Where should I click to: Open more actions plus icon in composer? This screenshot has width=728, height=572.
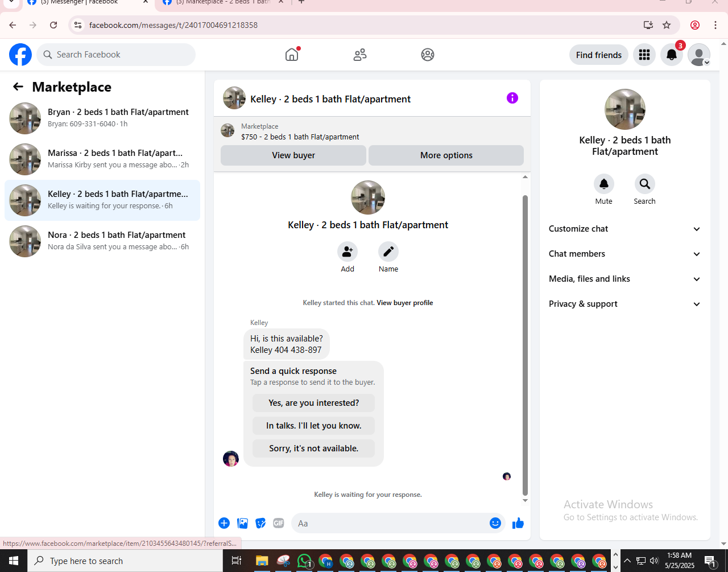(x=224, y=523)
